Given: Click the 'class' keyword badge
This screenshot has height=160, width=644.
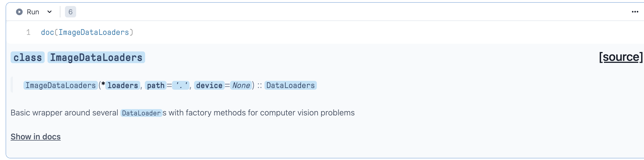Looking at the screenshot, I should coord(27,57).
